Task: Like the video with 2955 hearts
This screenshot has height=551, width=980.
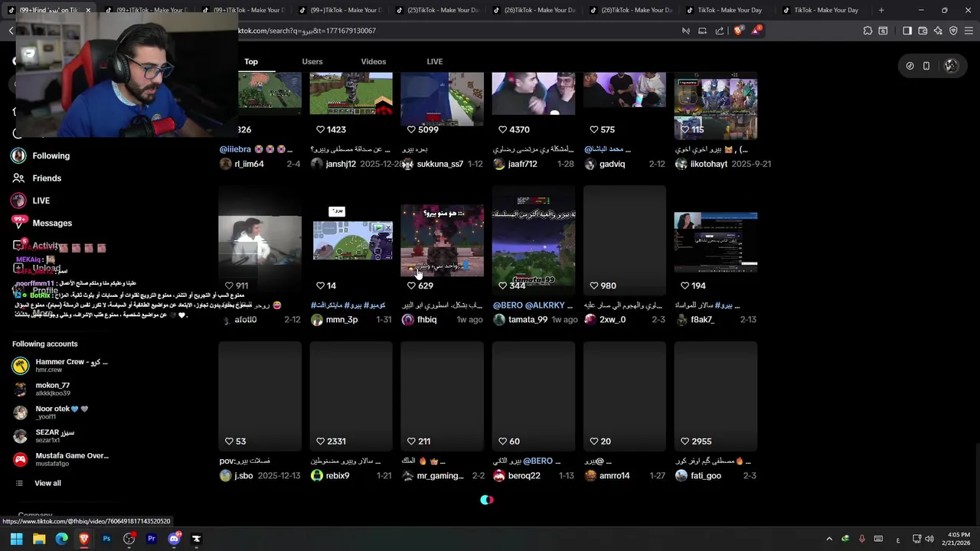Action: tap(685, 442)
